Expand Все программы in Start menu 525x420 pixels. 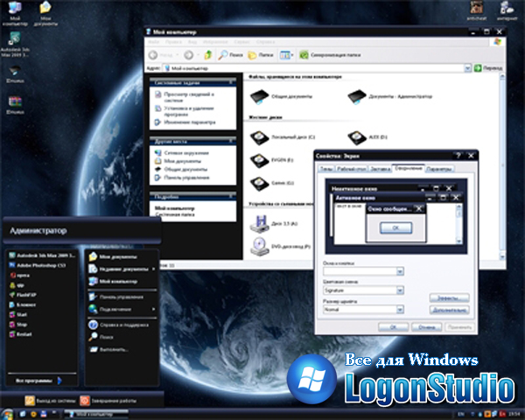point(38,381)
